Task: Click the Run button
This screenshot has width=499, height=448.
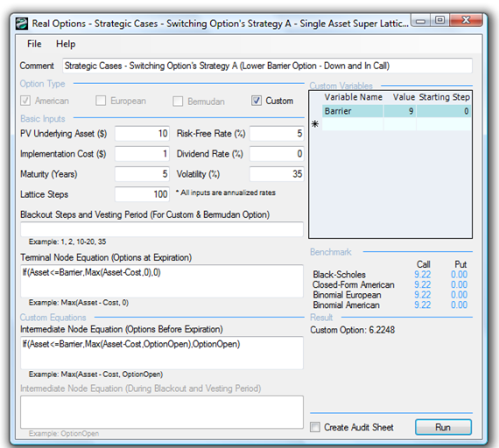Action: [x=443, y=427]
